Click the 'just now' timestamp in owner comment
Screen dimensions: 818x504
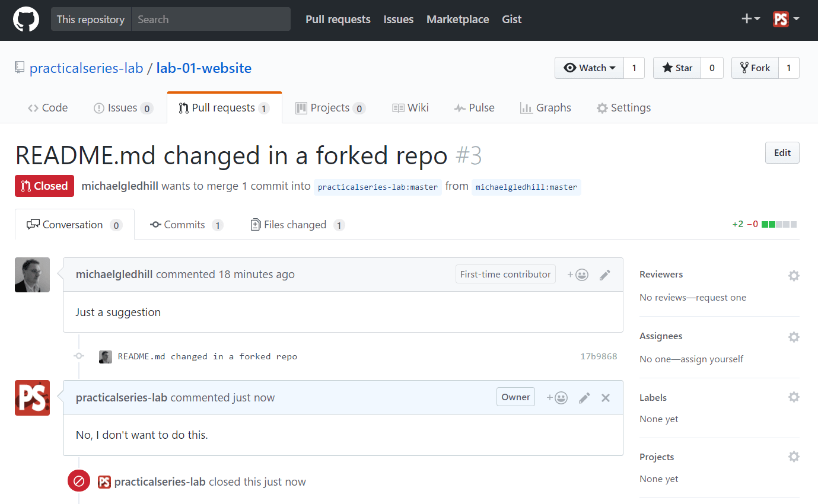(x=253, y=398)
